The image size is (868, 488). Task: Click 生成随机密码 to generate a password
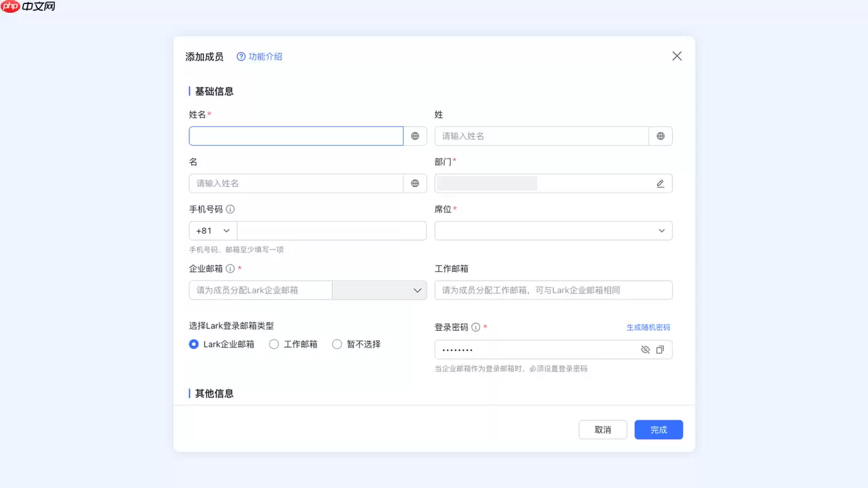coord(648,327)
